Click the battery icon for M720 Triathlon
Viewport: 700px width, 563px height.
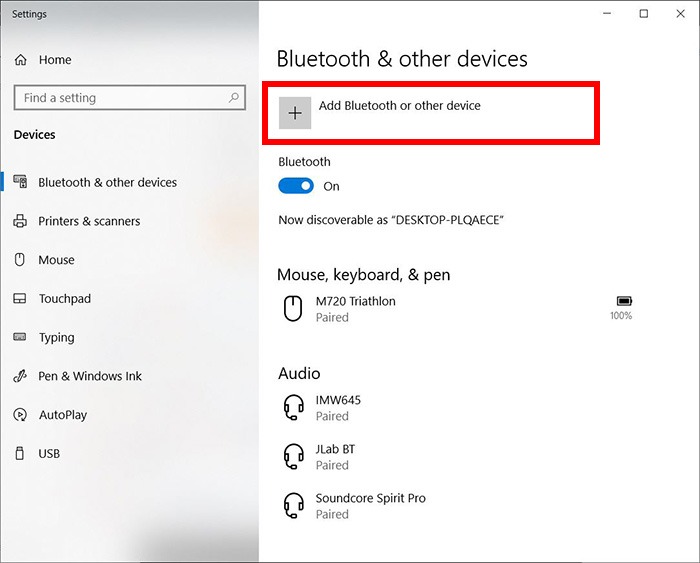pos(624,301)
